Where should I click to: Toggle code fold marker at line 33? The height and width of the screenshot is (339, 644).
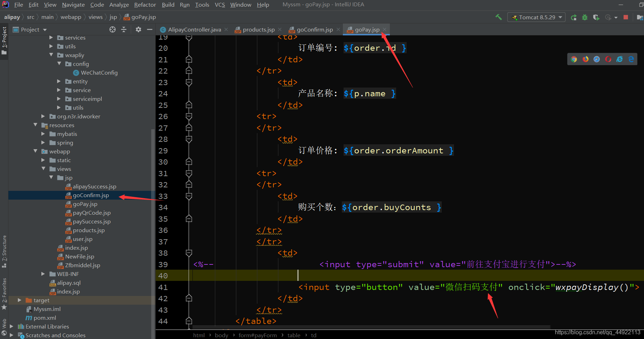(189, 196)
